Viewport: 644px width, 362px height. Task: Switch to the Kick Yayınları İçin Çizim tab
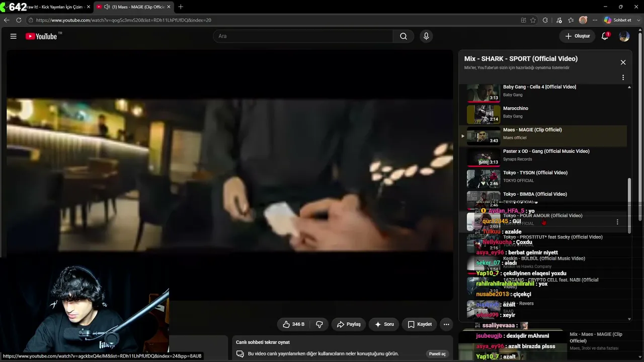coord(55,7)
